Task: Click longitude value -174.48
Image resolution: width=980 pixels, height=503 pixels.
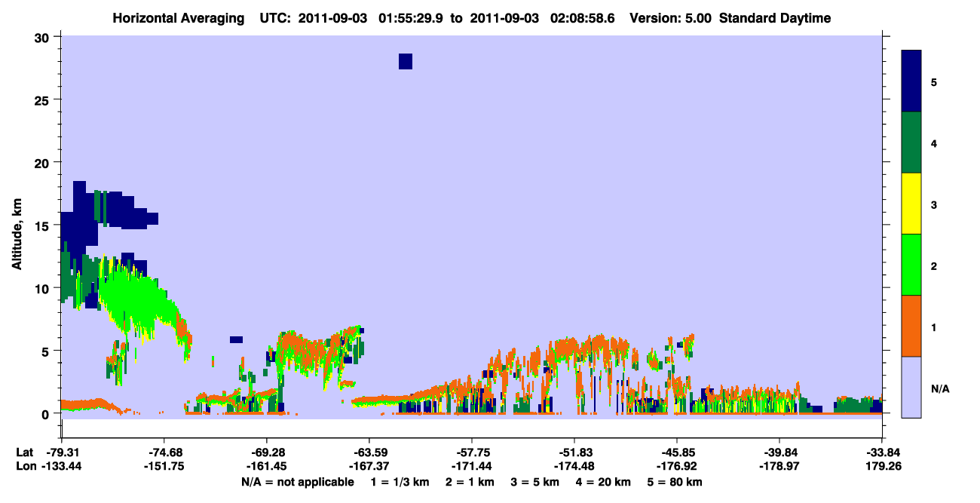Action: [x=574, y=466]
